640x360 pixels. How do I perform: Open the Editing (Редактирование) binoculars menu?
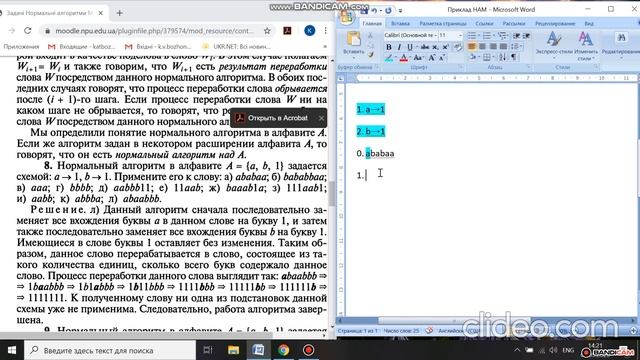pos(621,46)
